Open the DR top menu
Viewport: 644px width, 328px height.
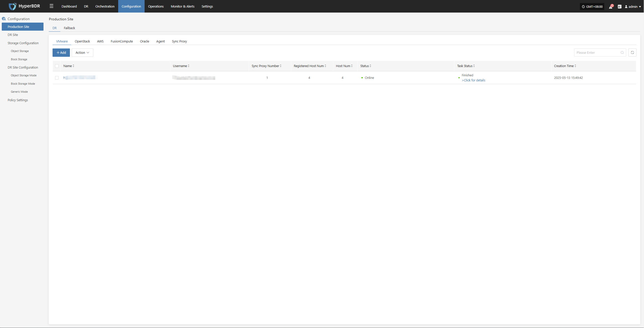(x=86, y=6)
